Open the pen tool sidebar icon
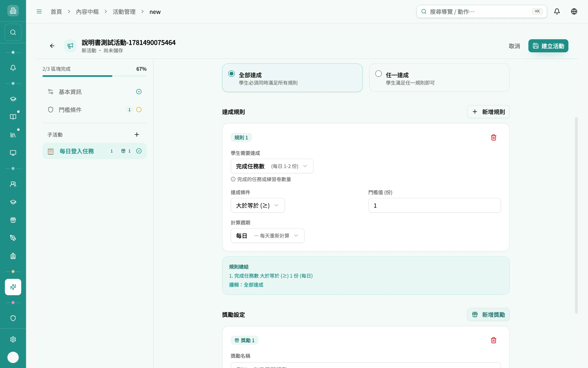This screenshot has height=368, width=588. (13, 238)
